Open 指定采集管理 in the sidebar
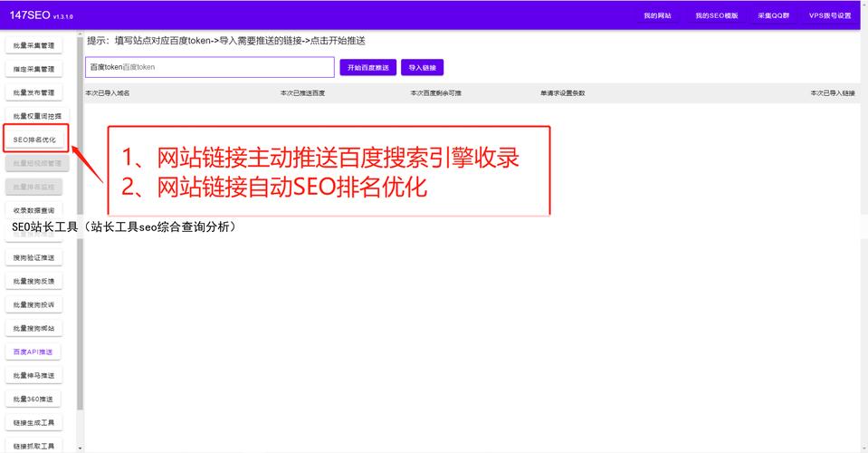 [33, 69]
